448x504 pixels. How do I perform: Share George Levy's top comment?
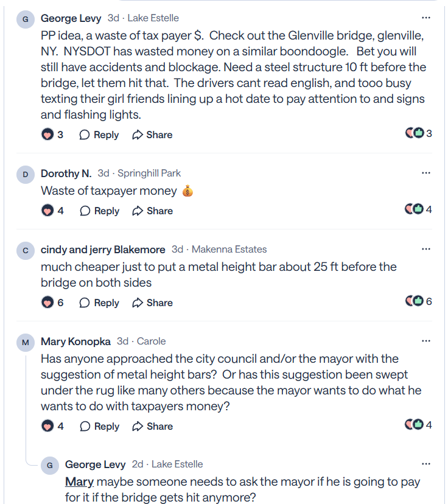pos(152,135)
